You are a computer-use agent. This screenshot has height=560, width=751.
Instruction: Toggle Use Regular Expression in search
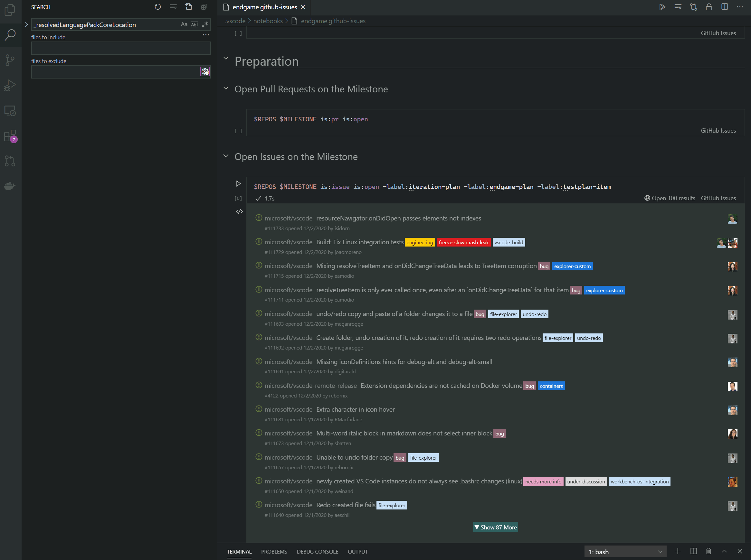coord(205,24)
